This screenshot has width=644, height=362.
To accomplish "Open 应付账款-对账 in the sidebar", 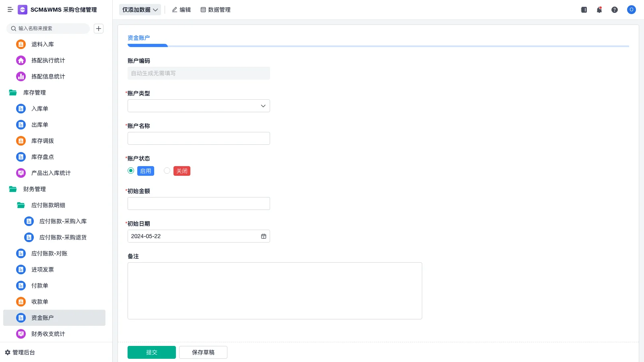I will click(x=54, y=253).
